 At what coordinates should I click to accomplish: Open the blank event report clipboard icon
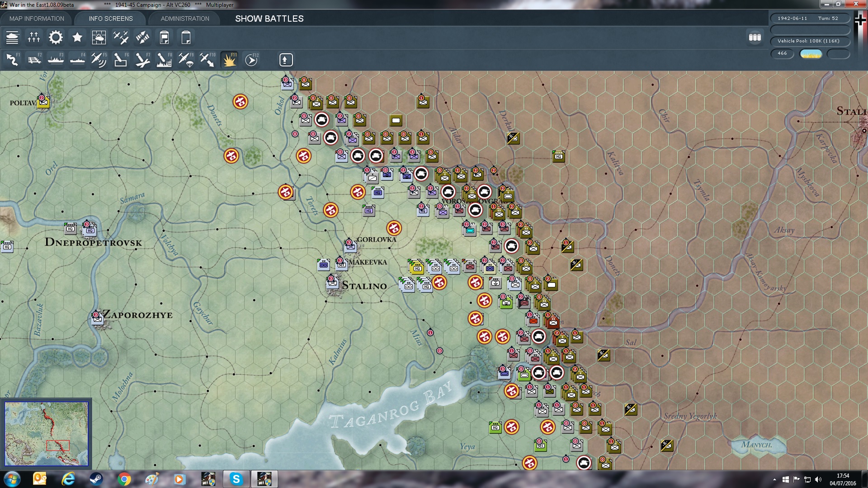(x=186, y=38)
